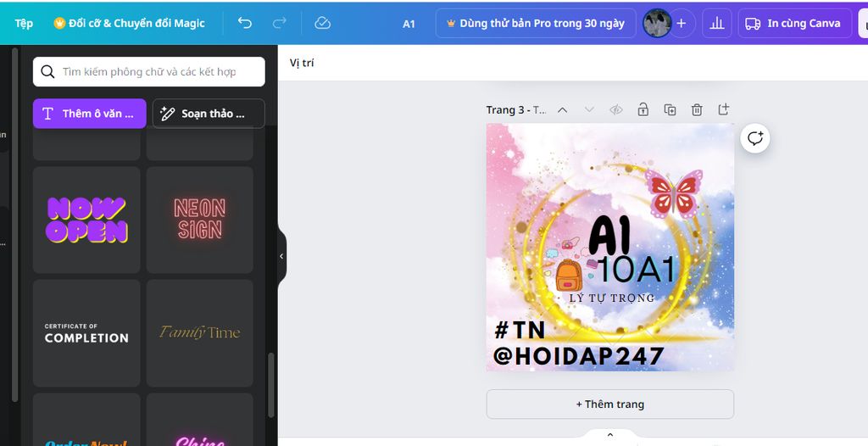Click In cùng Canva print button
This screenshot has height=446, width=868.
click(794, 23)
